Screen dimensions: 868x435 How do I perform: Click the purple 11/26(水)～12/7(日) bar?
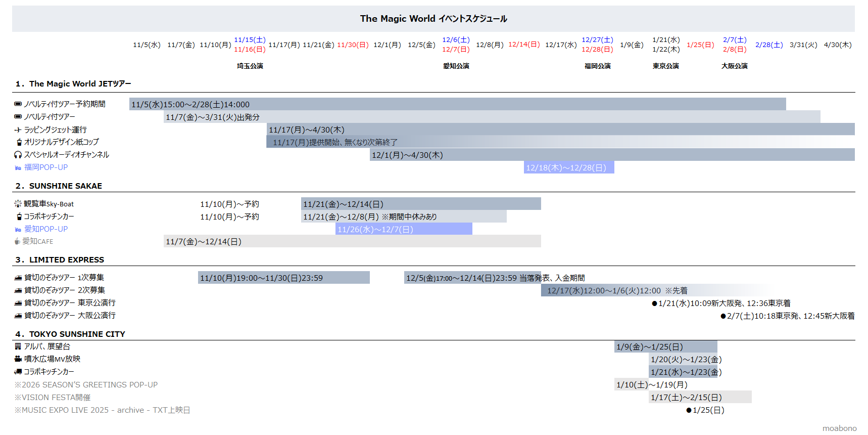pyautogui.click(x=404, y=229)
